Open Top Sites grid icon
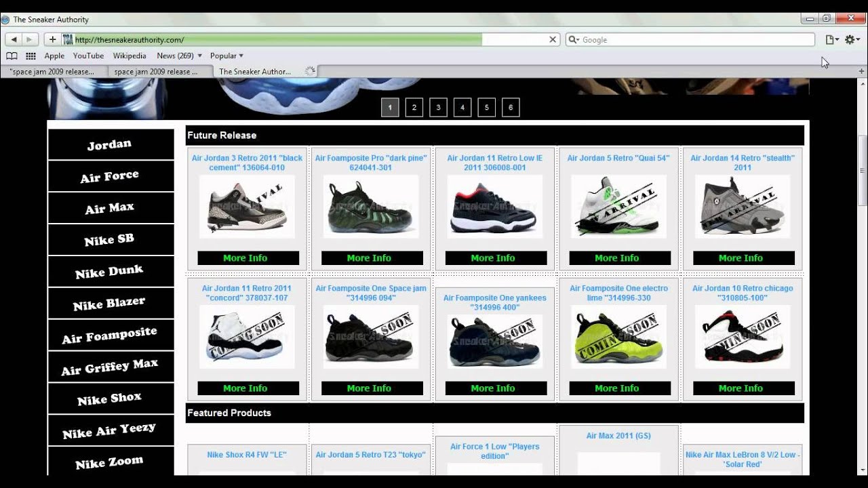The height and width of the screenshot is (488, 868). tap(31, 56)
